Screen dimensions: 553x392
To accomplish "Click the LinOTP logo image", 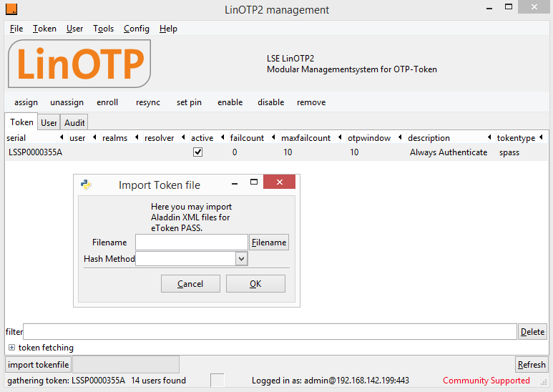I will 79,64.
